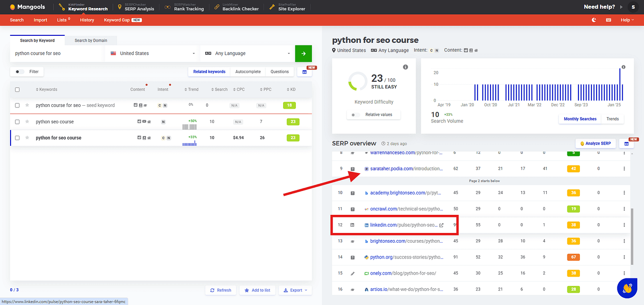The height and width of the screenshot is (305, 644).
Task: Sort table by Keywords column
Action: [46, 89]
